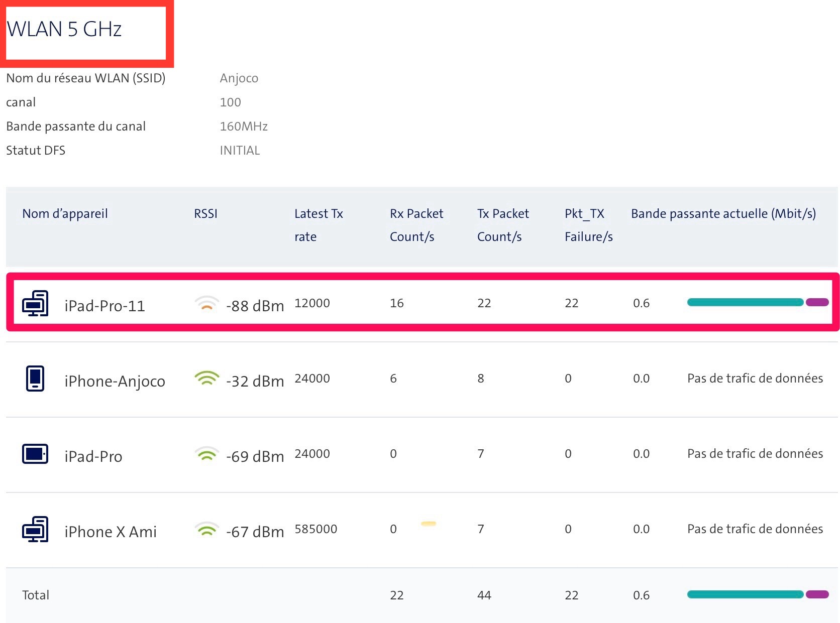
Task: Click the teal bandwidth bar for iPad-Pro-11
Action: click(x=745, y=302)
